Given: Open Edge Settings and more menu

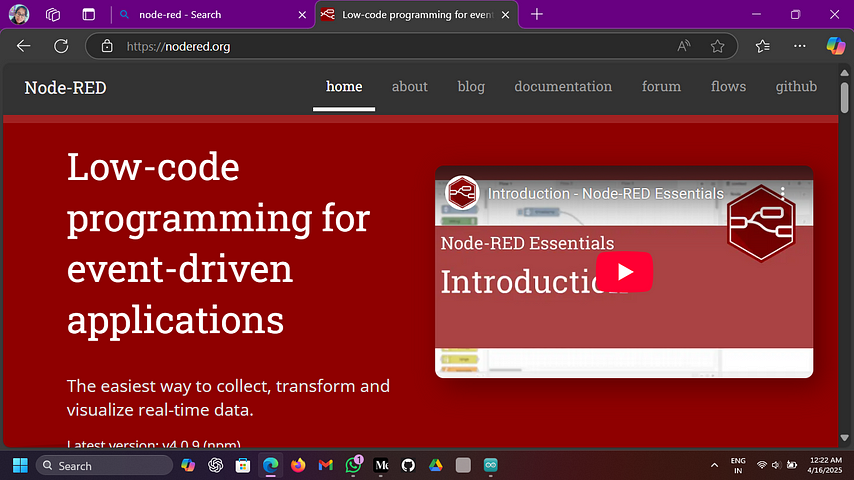Looking at the screenshot, I should (x=800, y=46).
